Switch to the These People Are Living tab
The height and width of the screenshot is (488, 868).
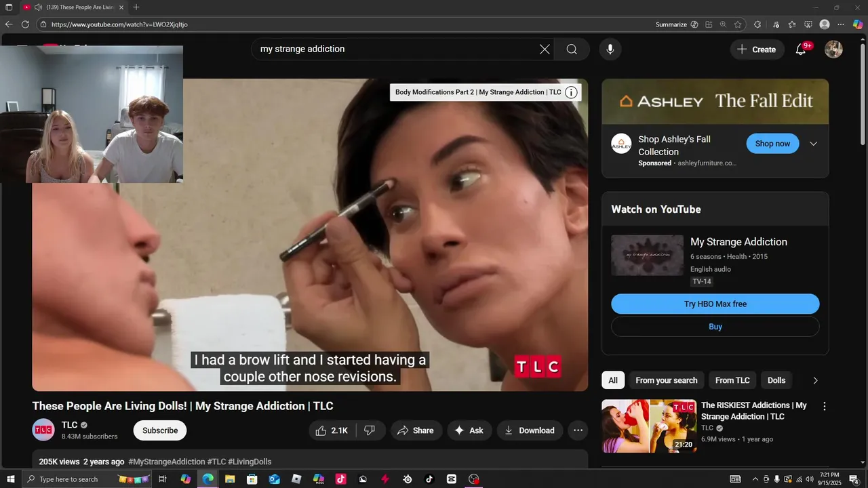pos(73,7)
